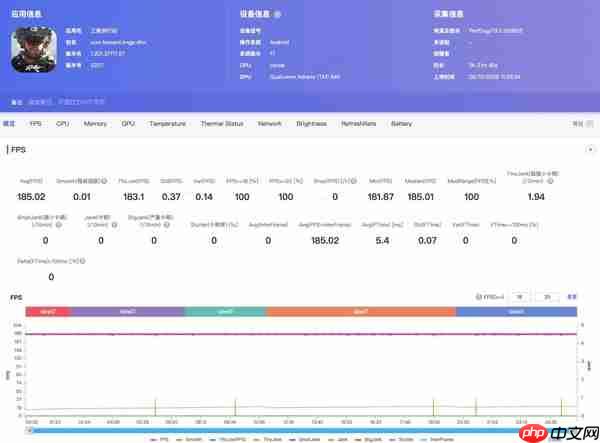The height and width of the screenshot is (443, 600).
Task: Toggle SmallJank series in chart legend
Action: pos(304,440)
